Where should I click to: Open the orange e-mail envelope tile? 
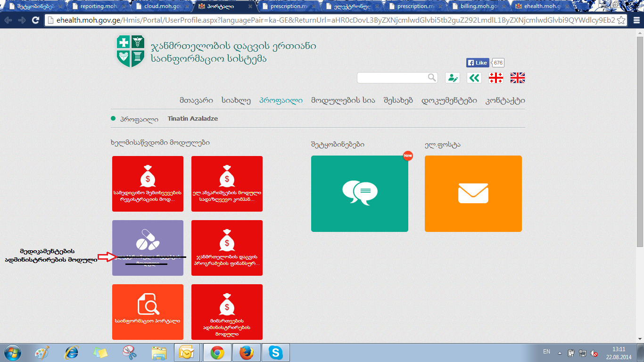pos(473,193)
